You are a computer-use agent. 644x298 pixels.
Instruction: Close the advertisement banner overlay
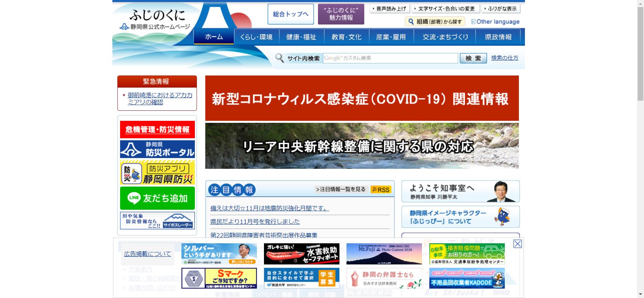[518, 244]
